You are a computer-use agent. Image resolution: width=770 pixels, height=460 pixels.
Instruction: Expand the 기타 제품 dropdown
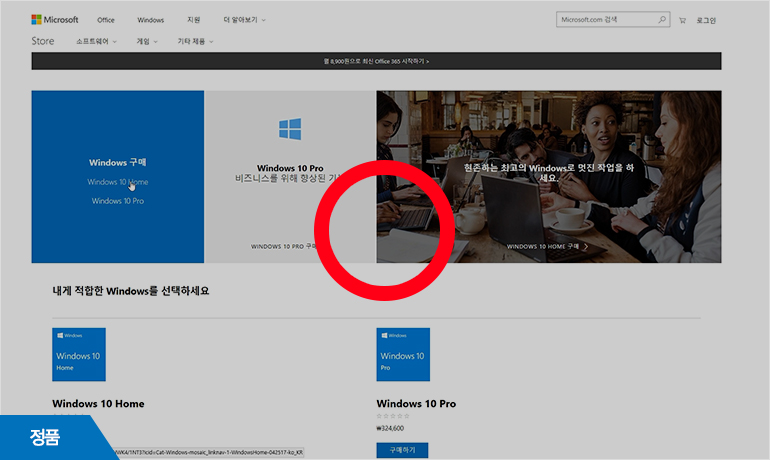(195, 41)
